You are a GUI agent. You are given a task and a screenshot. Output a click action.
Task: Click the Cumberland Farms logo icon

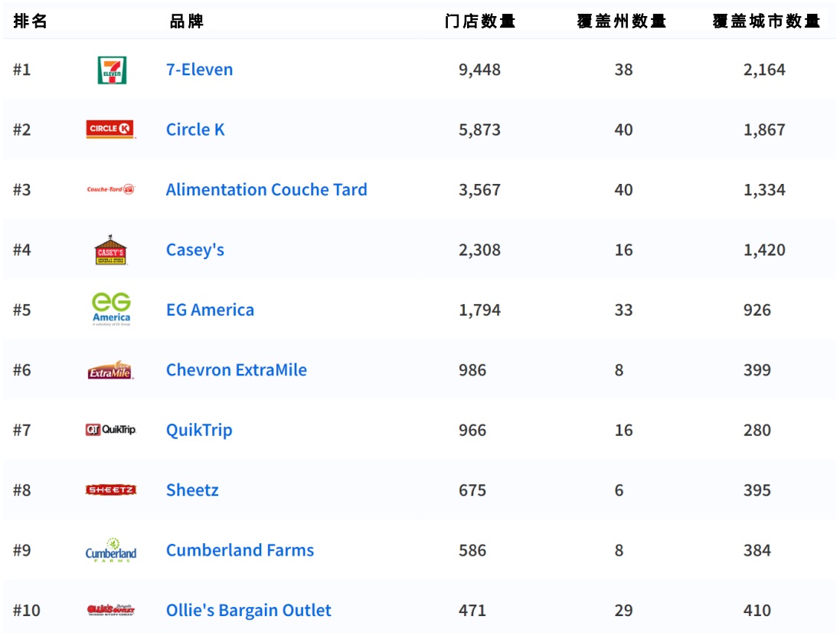tap(111, 550)
